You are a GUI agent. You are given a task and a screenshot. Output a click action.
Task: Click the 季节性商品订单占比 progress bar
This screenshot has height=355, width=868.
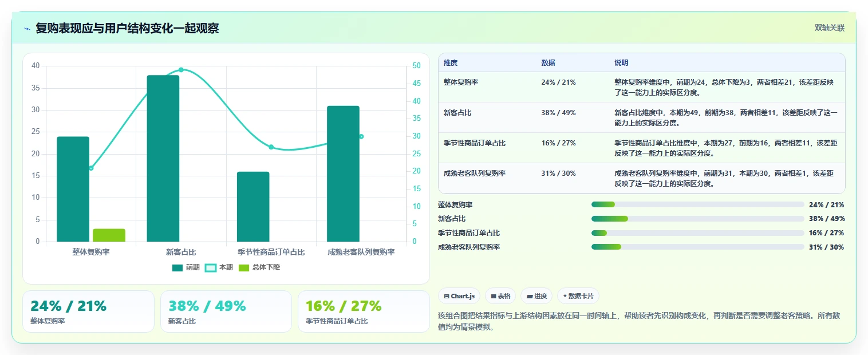[x=698, y=233]
